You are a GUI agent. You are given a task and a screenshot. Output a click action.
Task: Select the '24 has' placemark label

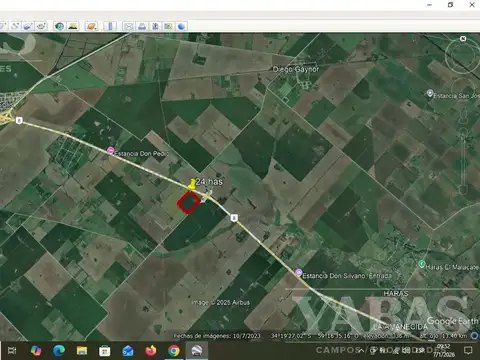pyautogui.click(x=209, y=182)
